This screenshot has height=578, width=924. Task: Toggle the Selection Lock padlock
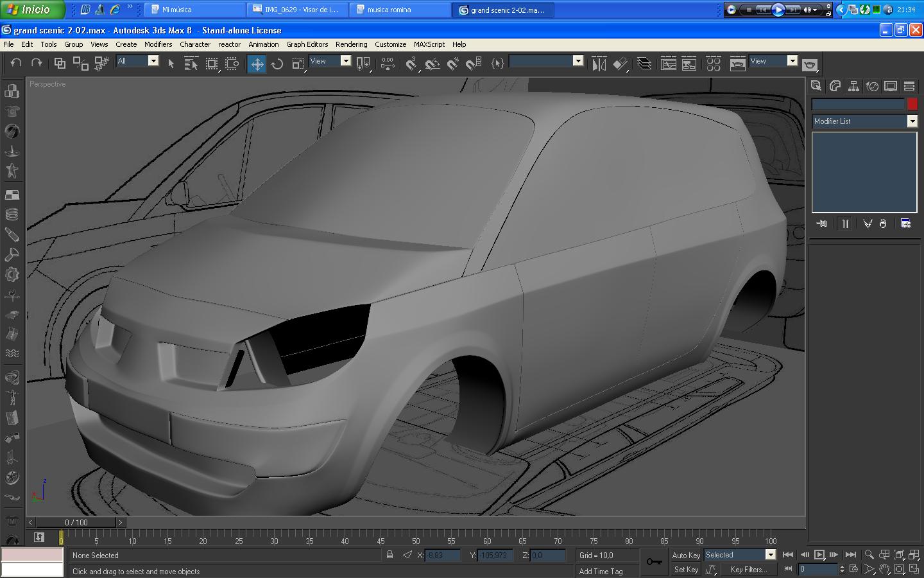tap(389, 555)
